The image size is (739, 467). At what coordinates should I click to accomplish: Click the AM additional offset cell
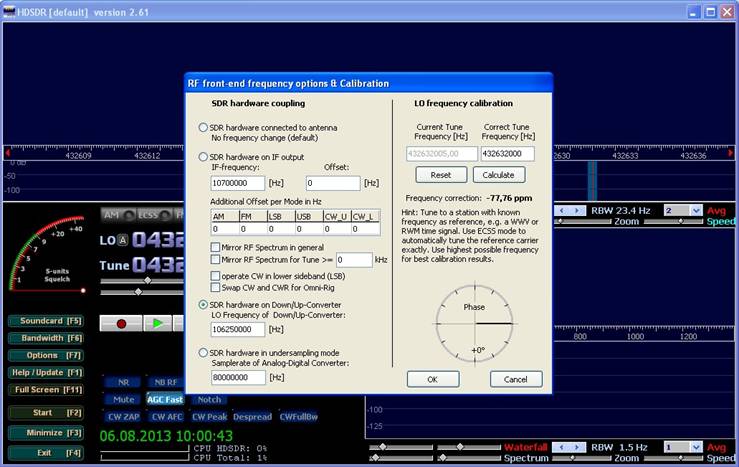(x=225, y=229)
